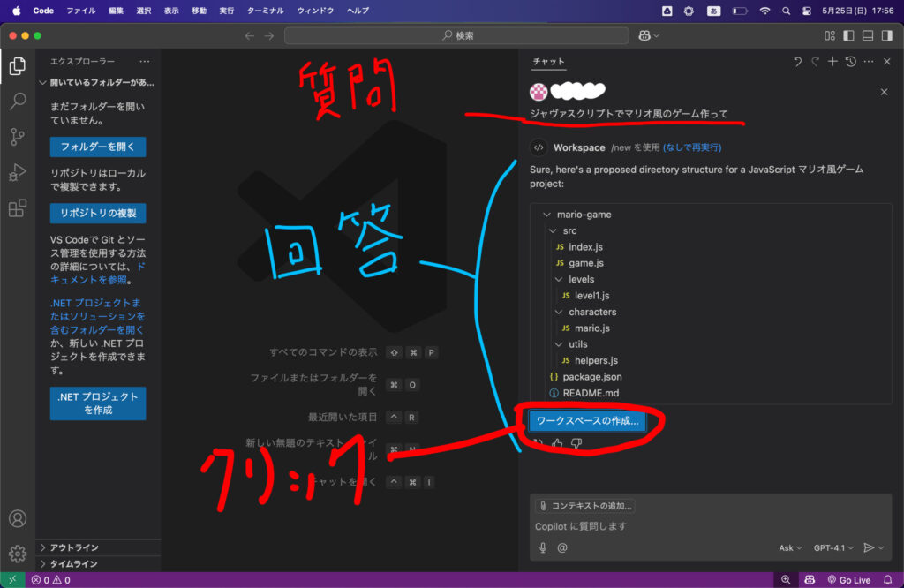Image resolution: width=904 pixels, height=588 pixels.
Task: Open the GPT-4.1 model picker
Action: tap(833, 547)
